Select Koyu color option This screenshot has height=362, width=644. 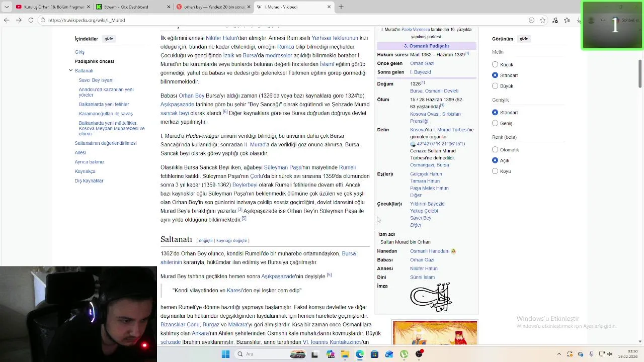point(495,171)
